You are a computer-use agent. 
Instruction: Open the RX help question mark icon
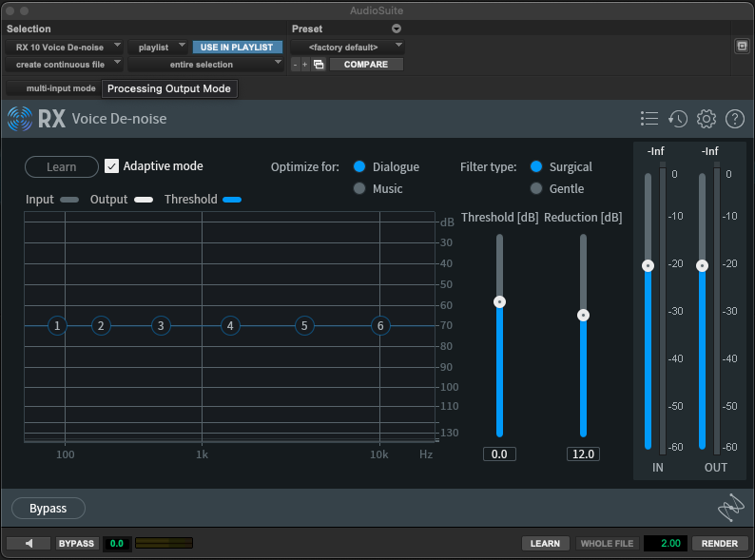(735, 119)
